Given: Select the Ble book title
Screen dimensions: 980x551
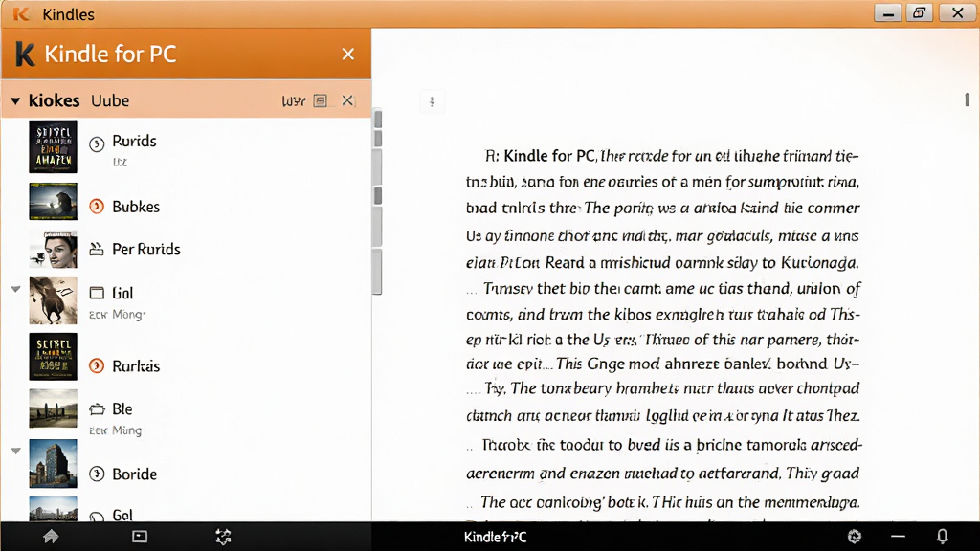Looking at the screenshot, I should click(x=122, y=409).
